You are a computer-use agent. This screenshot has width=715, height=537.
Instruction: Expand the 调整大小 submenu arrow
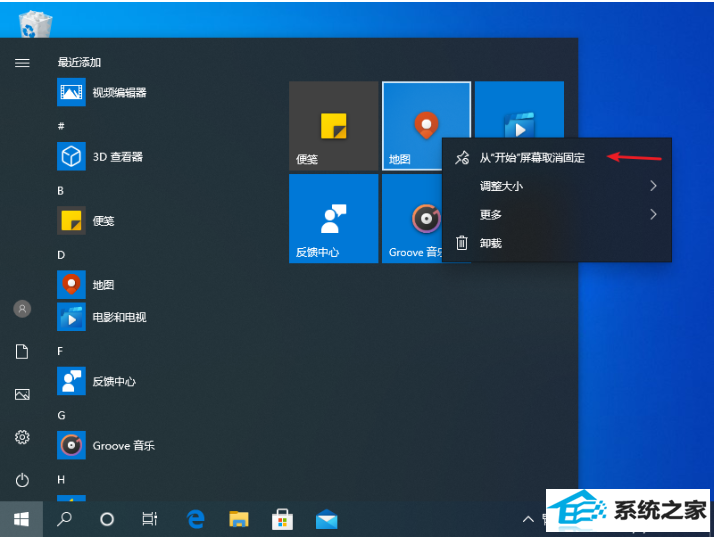click(x=653, y=186)
